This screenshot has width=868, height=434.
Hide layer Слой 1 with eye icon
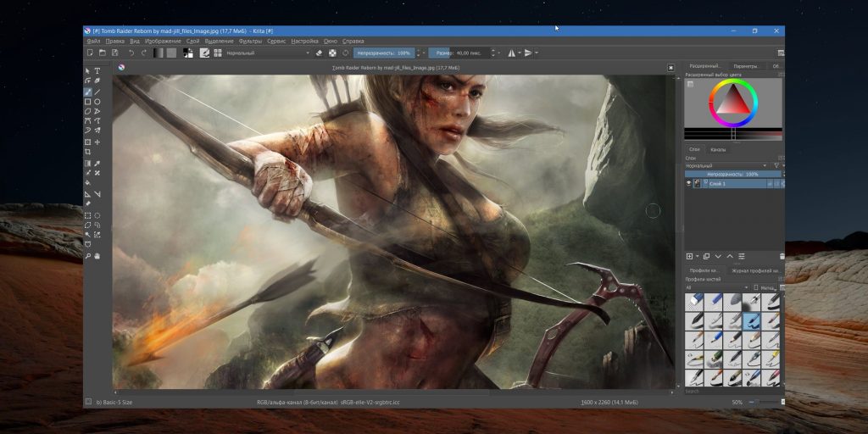point(688,184)
